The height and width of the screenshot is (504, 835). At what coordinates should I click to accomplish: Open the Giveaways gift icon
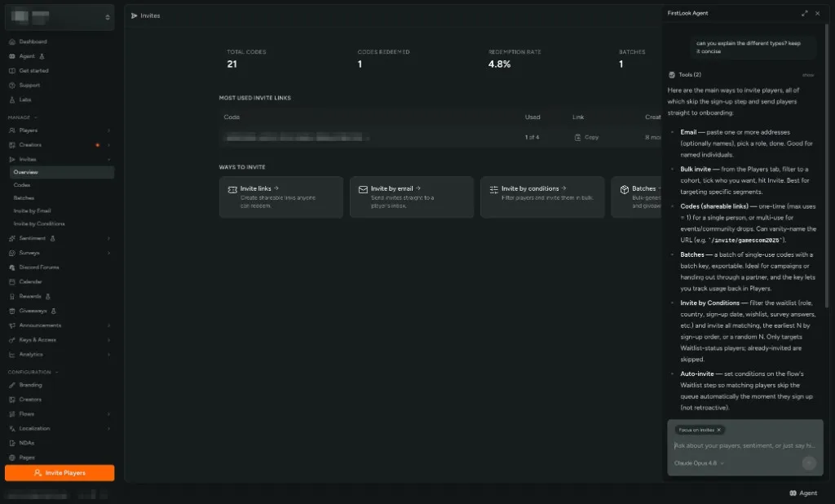click(x=11, y=311)
